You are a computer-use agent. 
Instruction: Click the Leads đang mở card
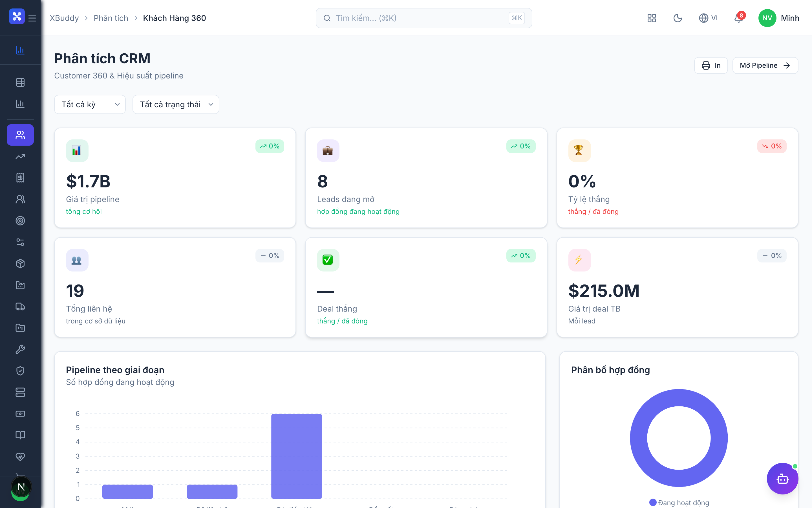click(426, 178)
